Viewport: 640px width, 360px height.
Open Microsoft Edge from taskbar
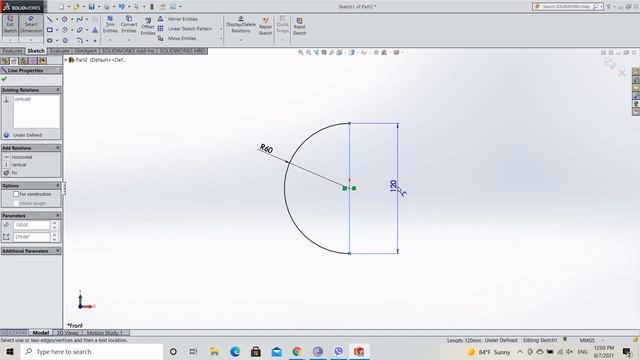click(x=235, y=351)
